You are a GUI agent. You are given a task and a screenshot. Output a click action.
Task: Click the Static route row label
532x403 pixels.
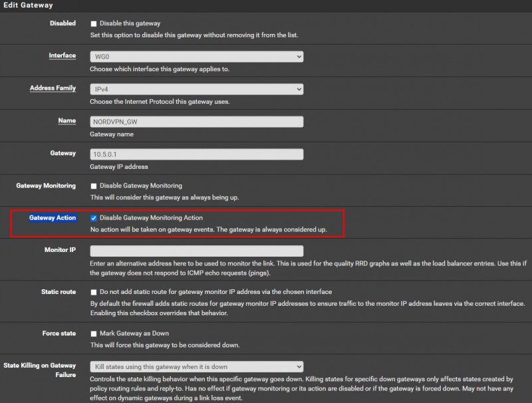tap(59, 291)
